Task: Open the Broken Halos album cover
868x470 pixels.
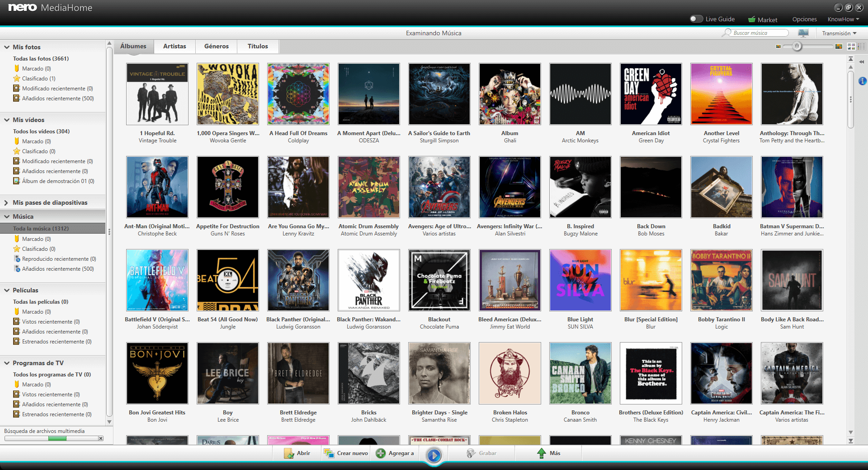Action: 510,373
